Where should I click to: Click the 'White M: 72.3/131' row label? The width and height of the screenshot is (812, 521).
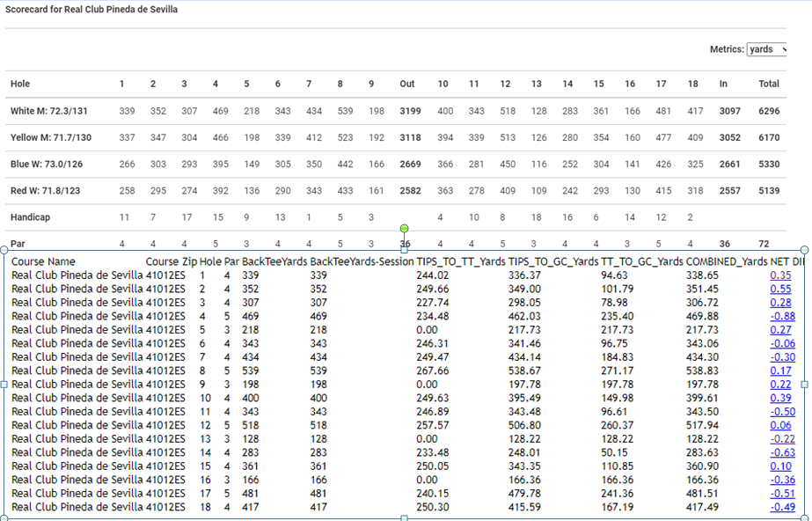click(x=49, y=111)
